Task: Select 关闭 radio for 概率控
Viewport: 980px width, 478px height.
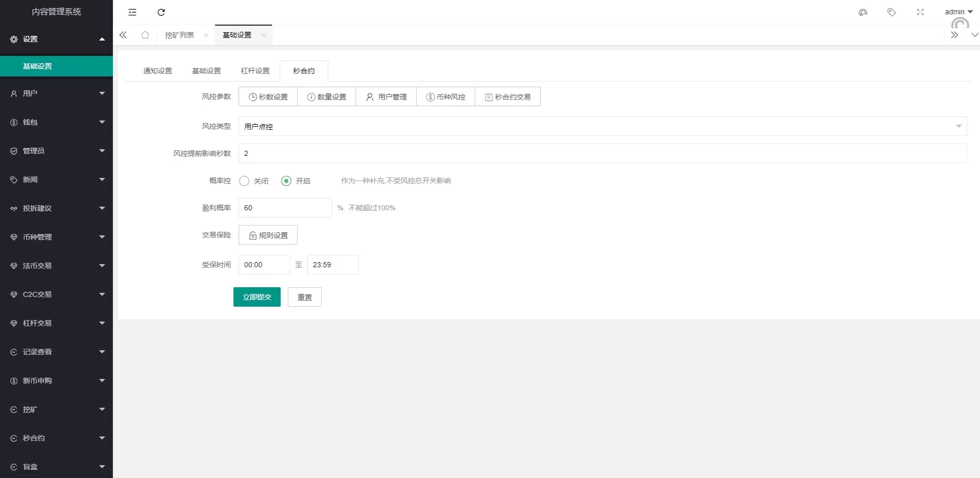Action: coord(245,181)
